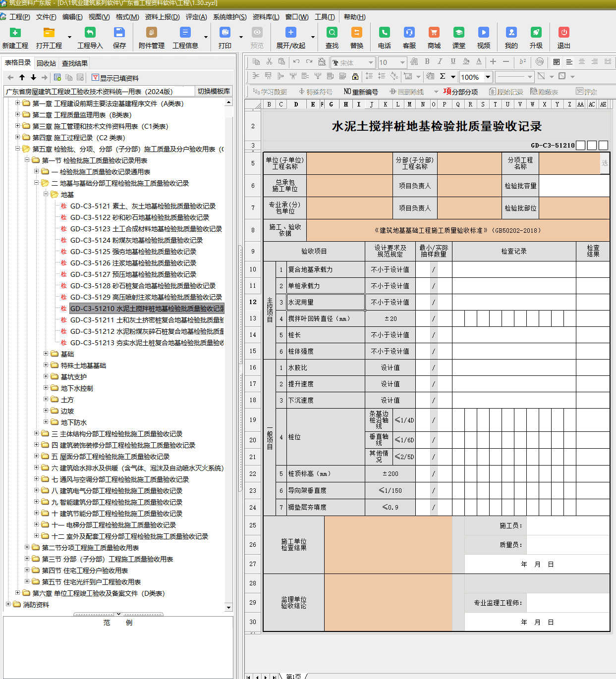Viewport: 616px width, 679px height.
Task: Click the 课堂 classroom icon
Action: [458, 33]
